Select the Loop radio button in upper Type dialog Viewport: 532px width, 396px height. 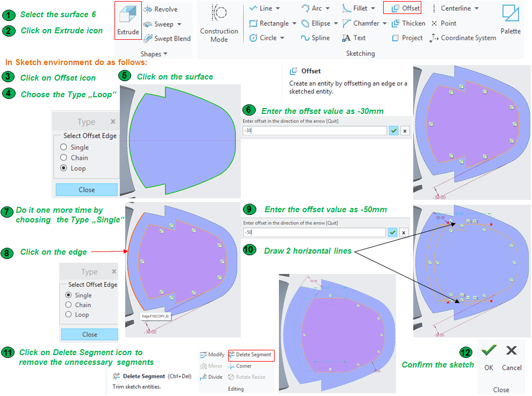point(64,168)
